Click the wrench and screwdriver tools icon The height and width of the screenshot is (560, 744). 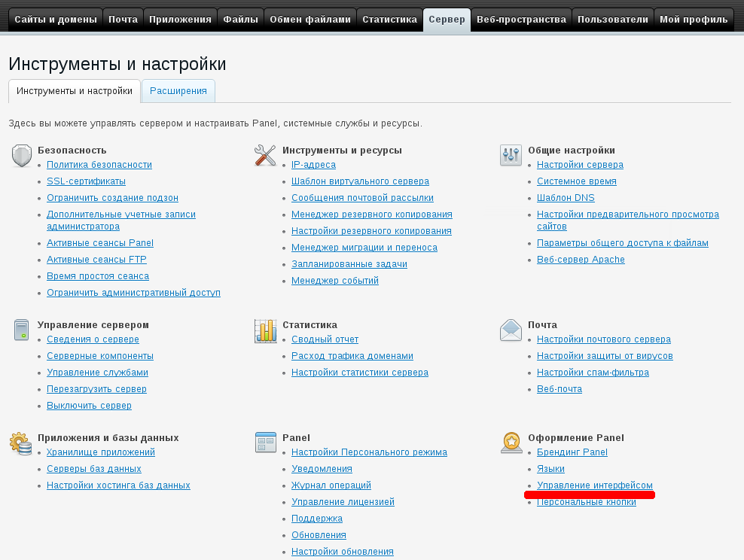266,156
